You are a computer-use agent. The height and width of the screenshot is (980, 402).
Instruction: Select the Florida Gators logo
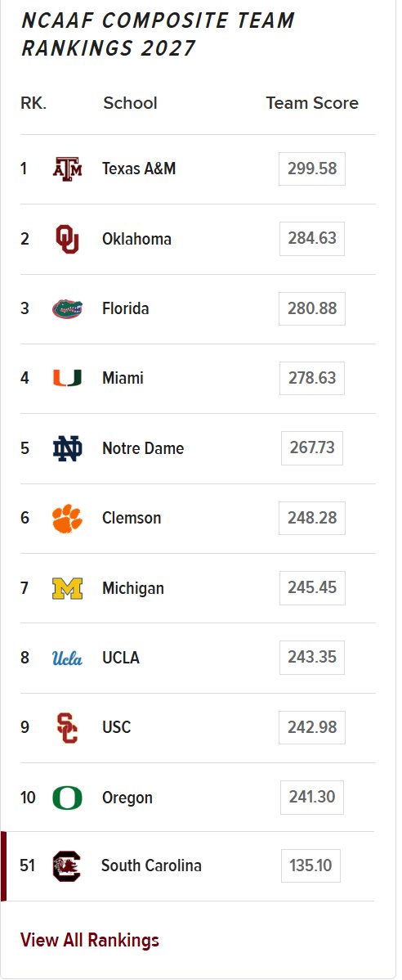pos(68,308)
